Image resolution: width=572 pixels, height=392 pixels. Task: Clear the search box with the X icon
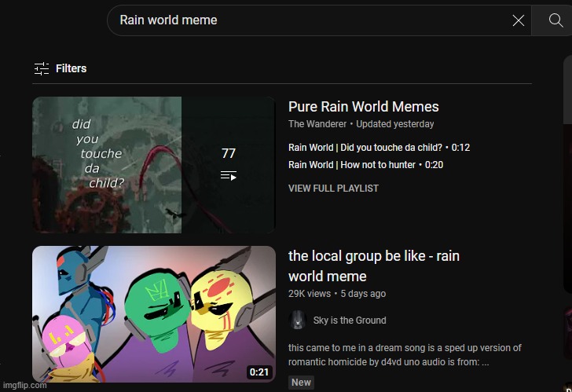(x=519, y=20)
